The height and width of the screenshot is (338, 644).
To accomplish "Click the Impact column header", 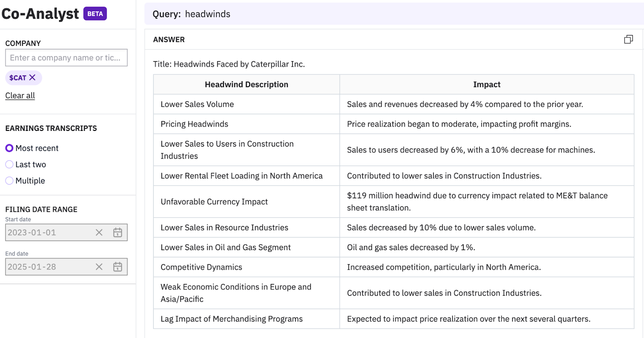I will point(487,85).
